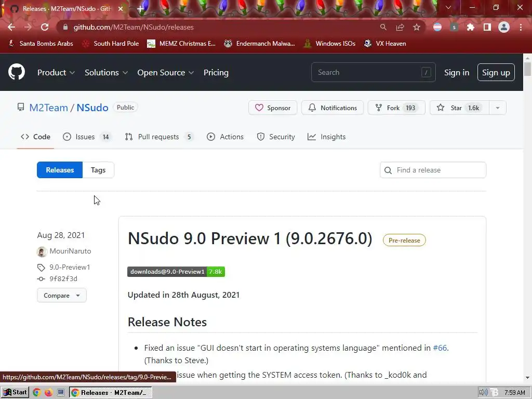Viewport: 532px width, 399px height.
Task: Open a new tab with plus icon
Action: point(140,9)
